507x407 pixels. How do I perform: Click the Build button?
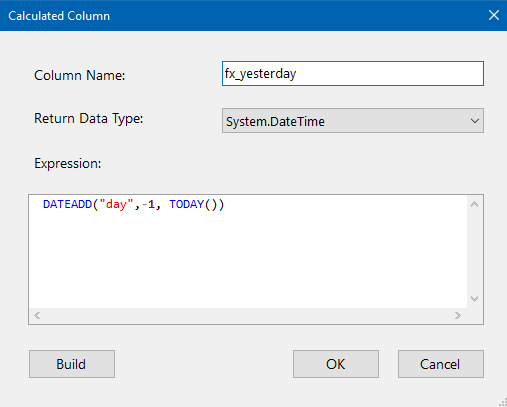point(72,364)
